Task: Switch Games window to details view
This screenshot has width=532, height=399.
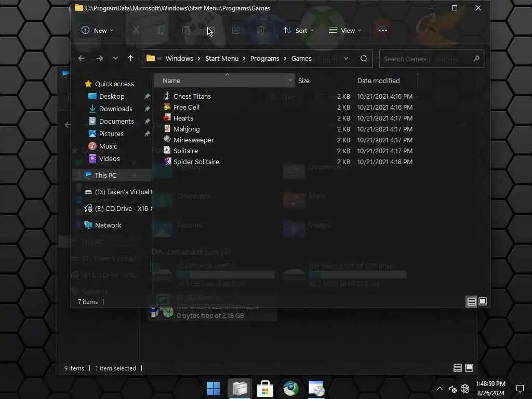Action: click(471, 302)
